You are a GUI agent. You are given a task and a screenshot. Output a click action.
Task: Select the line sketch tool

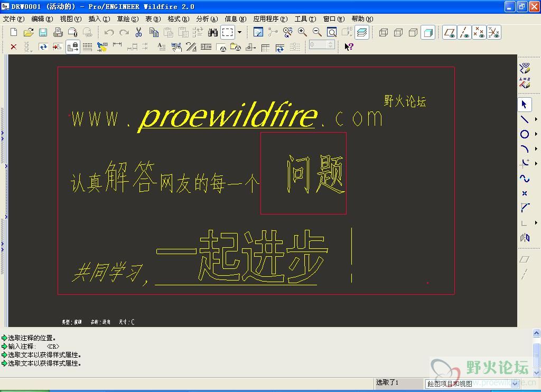(x=525, y=119)
